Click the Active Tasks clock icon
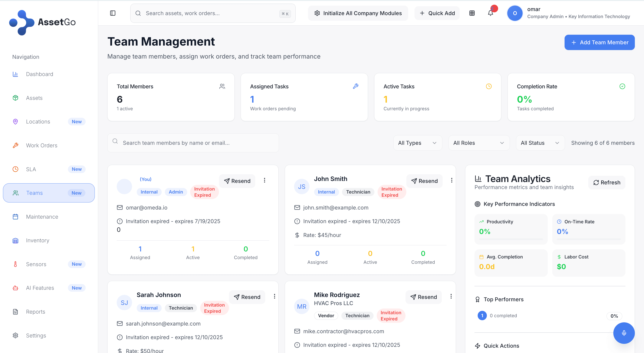644x353 pixels. 489,86
